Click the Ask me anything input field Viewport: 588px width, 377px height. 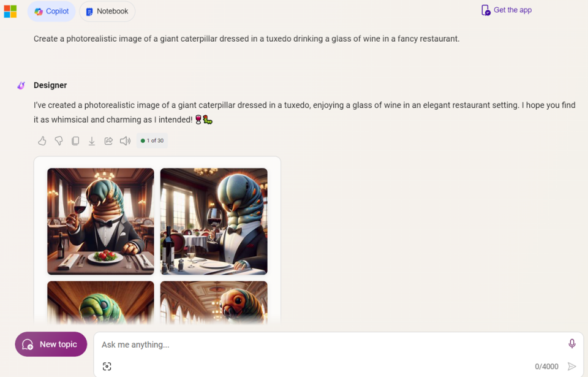tap(330, 345)
